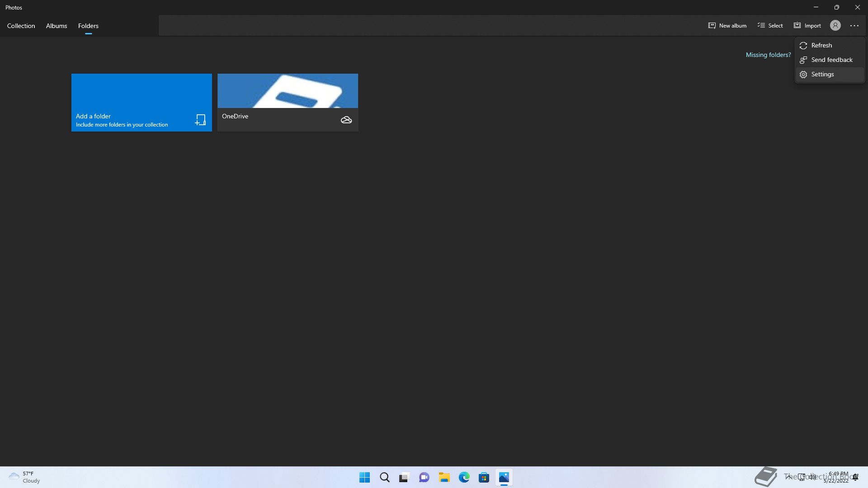Choose Send feedback menu entry
Screen dimensions: 868x488
coord(831,60)
